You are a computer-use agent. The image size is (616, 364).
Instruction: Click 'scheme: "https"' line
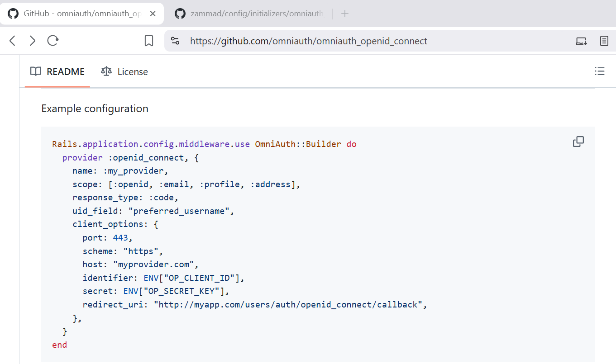(123, 251)
